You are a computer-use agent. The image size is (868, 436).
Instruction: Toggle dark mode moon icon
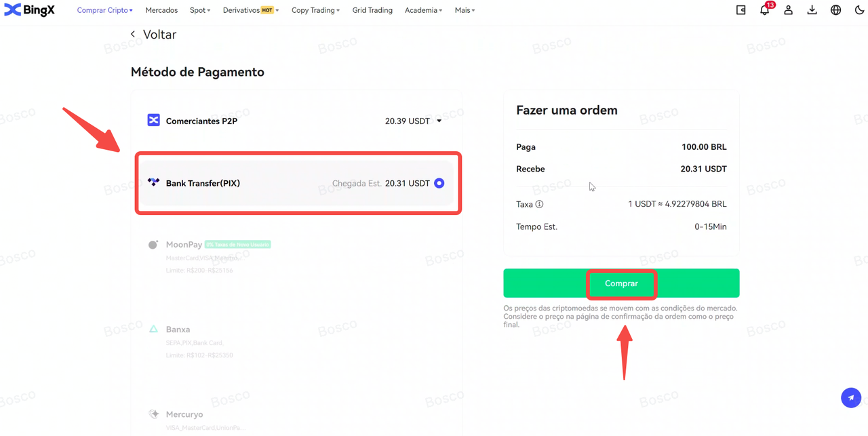tap(859, 10)
